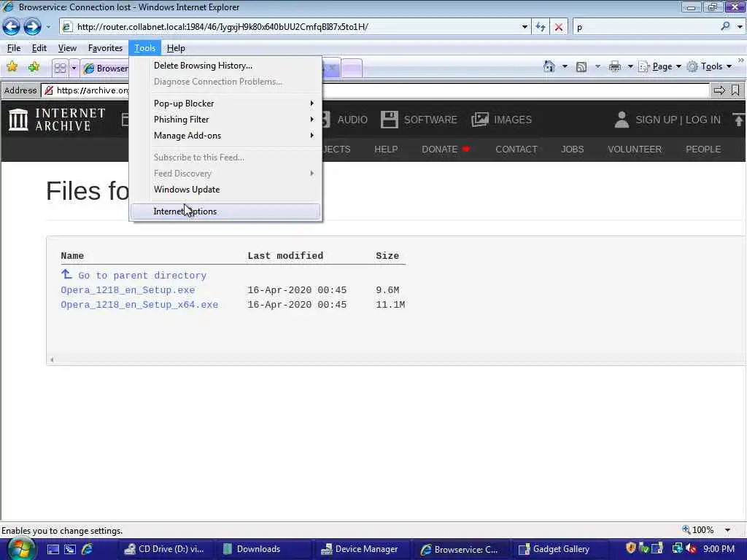The height and width of the screenshot is (560, 747).
Task: Click the inner Address field with archive.org URL
Action: point(376,90)
